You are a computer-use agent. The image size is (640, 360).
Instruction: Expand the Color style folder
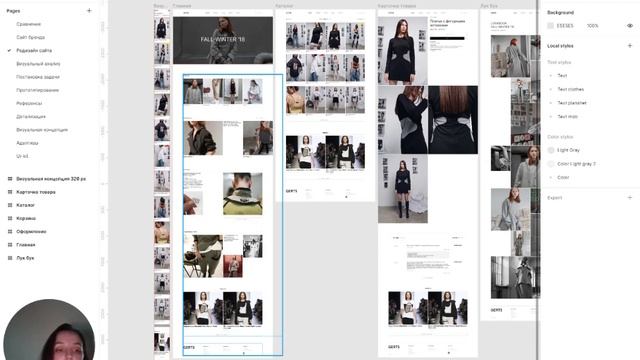[x=551, y=178]
